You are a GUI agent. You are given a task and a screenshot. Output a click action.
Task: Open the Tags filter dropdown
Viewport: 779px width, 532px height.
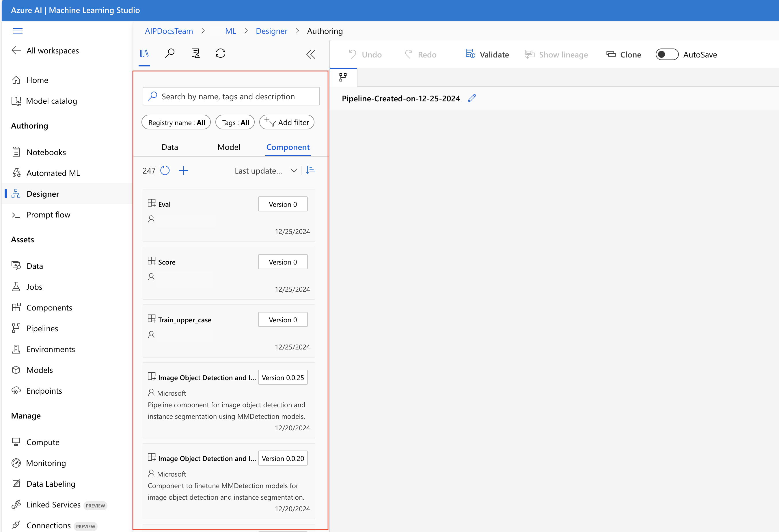coord(235,122)
